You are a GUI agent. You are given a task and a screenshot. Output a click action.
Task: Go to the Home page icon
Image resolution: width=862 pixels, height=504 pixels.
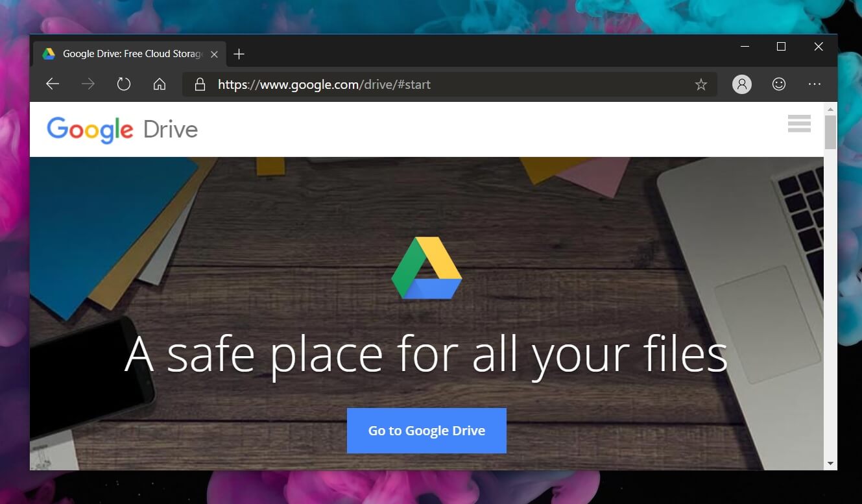(160, 84)
